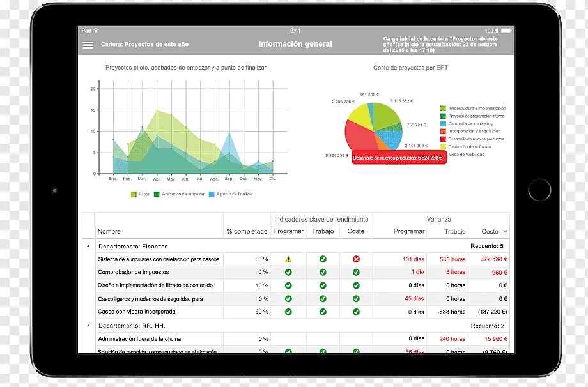The width and height of the screenshot is (588, 387).
Task: Click Coste KPI check for Casco ligeros row
Action: [356, 299]
